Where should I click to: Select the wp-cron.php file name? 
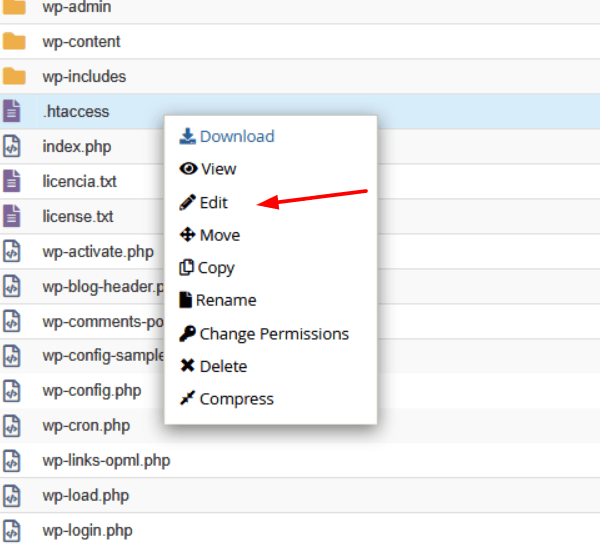tap(86, 426)
